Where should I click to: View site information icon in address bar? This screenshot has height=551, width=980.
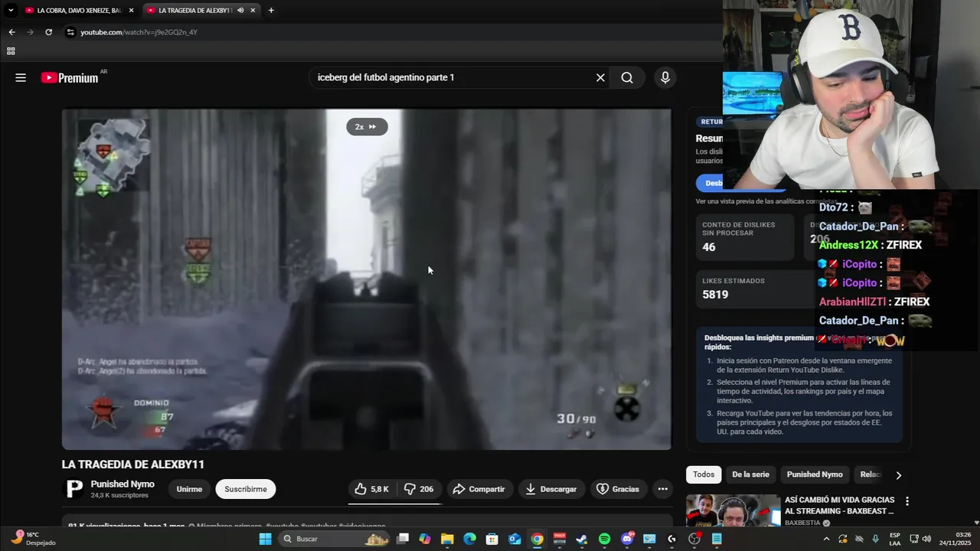(70, 32)
